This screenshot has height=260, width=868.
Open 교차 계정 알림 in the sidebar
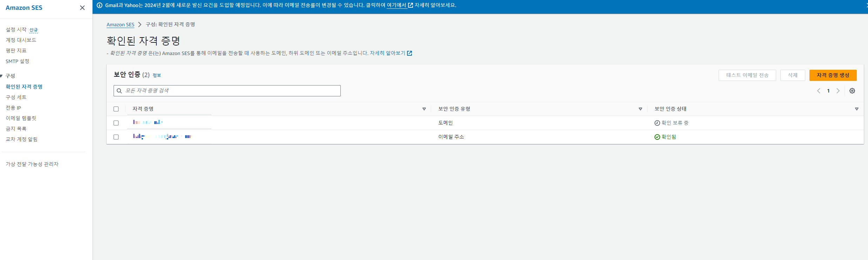click(x=22, y=139)
